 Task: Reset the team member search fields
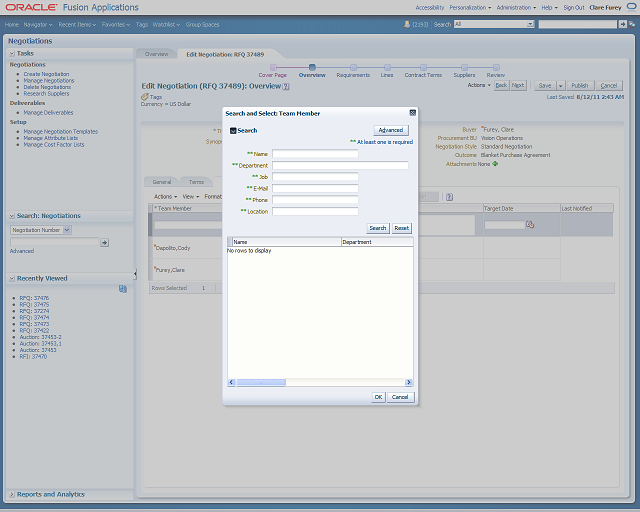coord(402,228)
